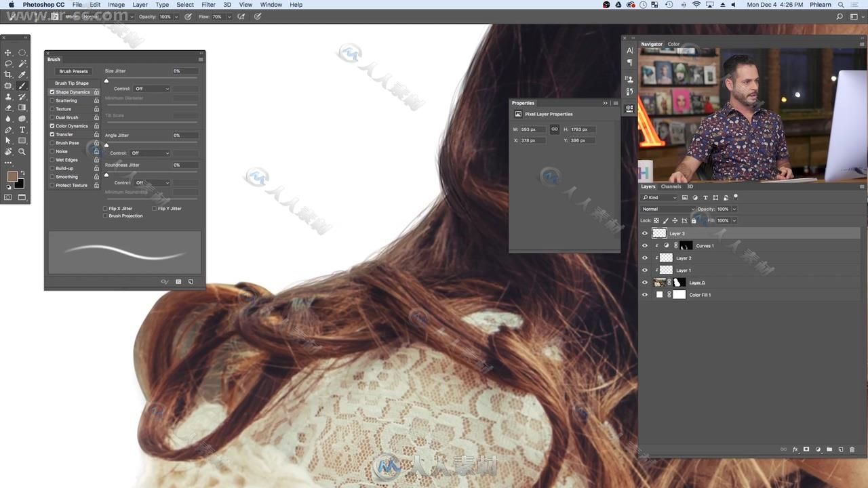Image resolution: width=868 pixels, height=488 pixels.
Task: Open Angle Jitter Control dropdown
Action: pos(149,153)
